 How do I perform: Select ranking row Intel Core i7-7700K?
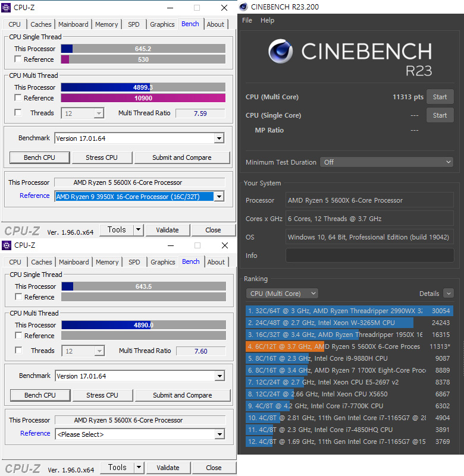click(x=349, y=406)
